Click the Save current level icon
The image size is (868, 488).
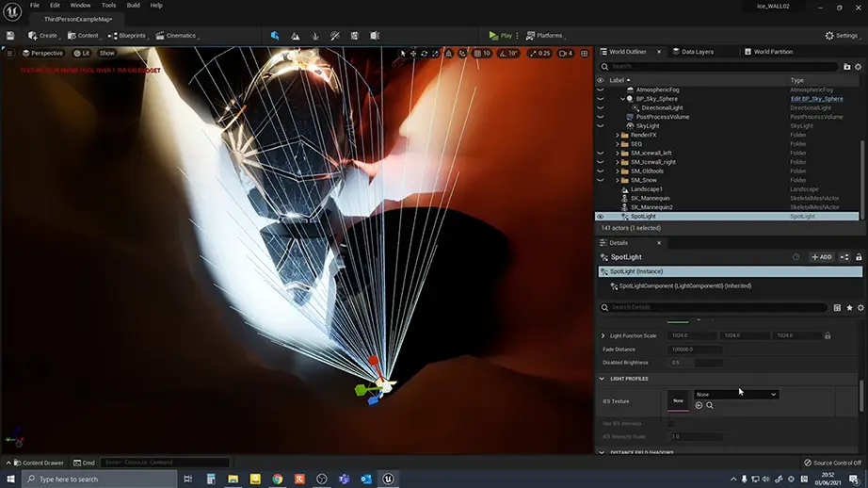click(x=10, y=36)
